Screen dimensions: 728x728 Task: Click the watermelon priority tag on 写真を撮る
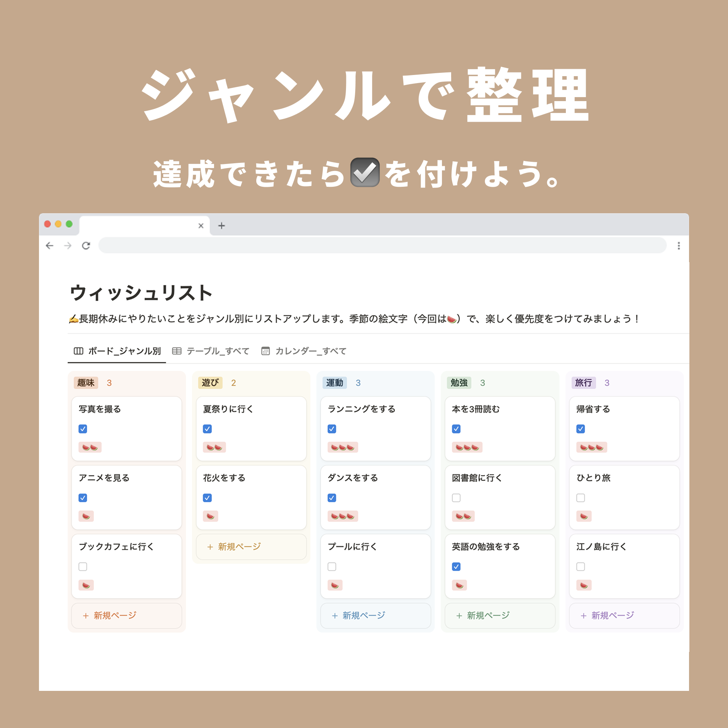coord(90,447)
